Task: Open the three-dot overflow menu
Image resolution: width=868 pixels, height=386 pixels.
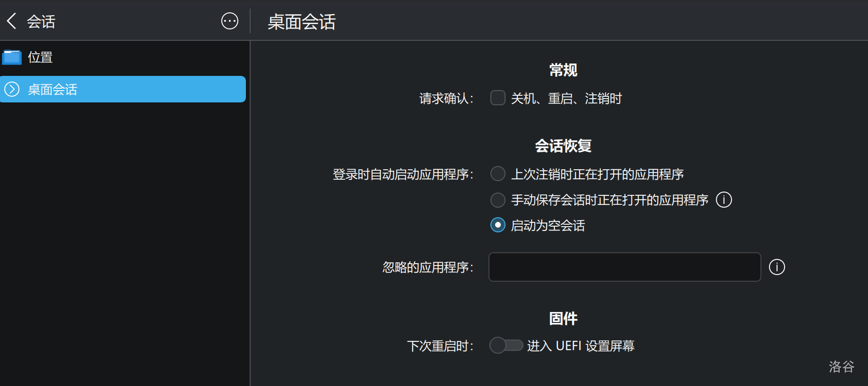Action: click(229, 21)
